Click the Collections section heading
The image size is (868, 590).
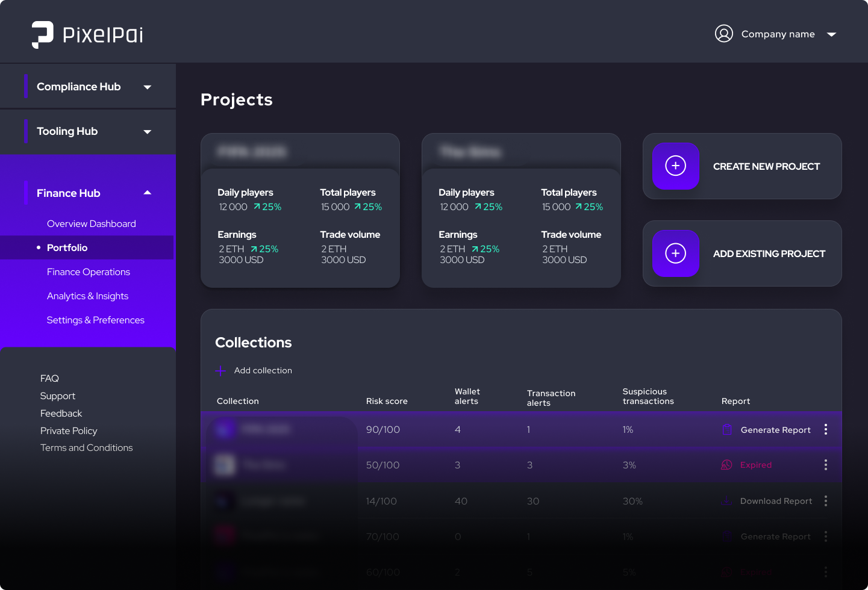click(254, 343)
